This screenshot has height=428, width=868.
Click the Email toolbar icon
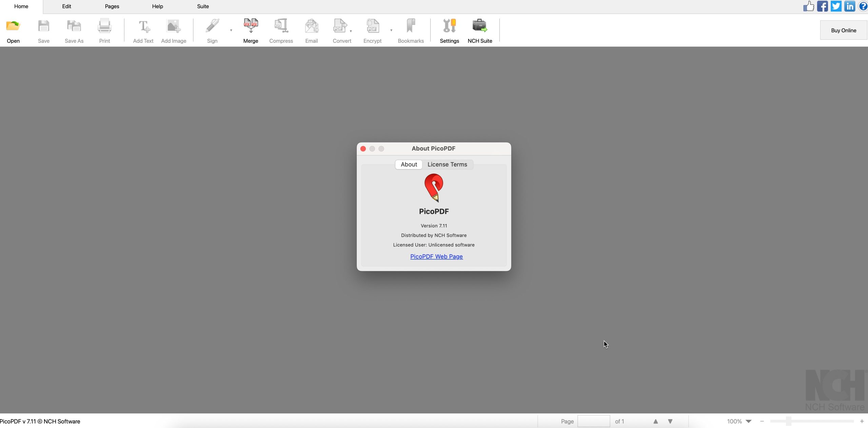pos(311,26)
